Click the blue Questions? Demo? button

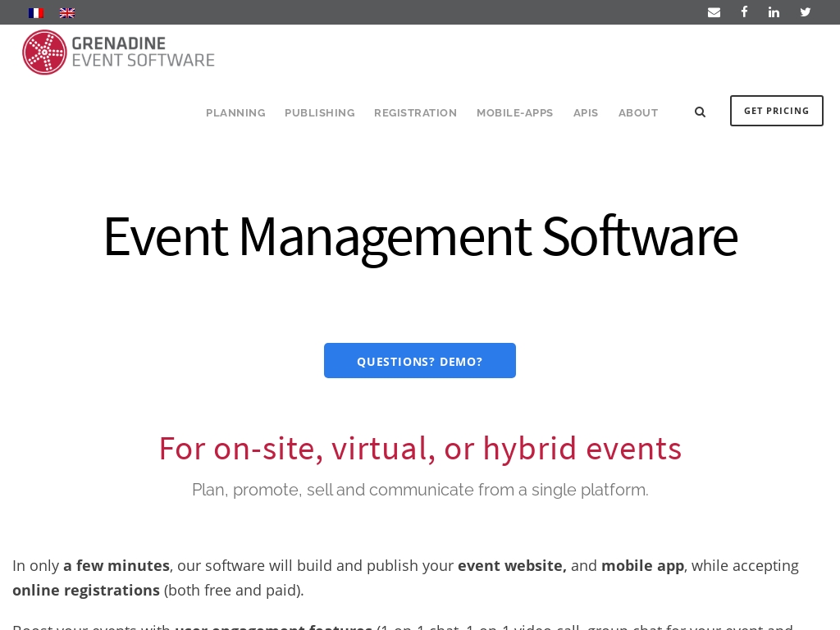420,361
